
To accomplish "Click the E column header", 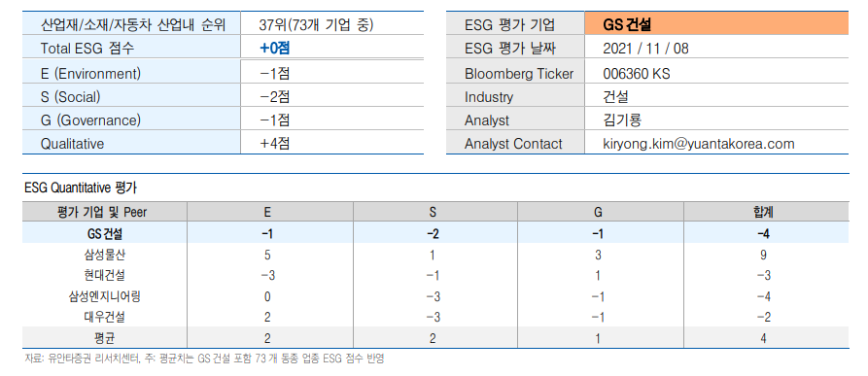I will click(268, 213).
